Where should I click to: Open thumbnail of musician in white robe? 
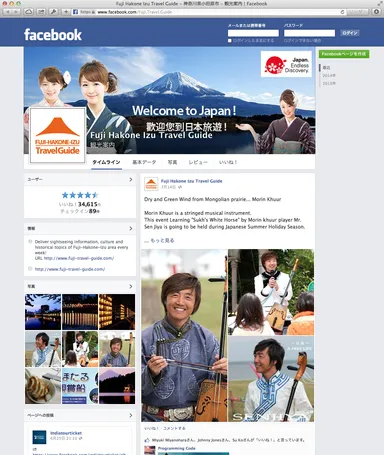tap(43, 349)
